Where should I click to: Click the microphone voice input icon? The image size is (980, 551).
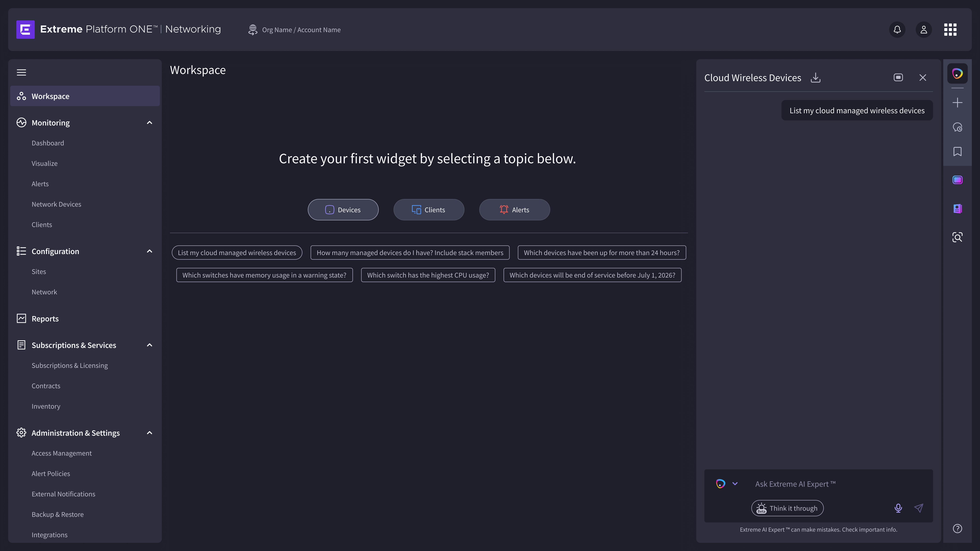pyautogui.click(x=898, y=508)
